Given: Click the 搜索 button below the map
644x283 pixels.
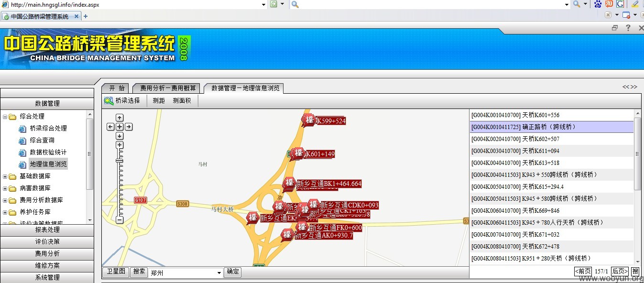Looking at the screenshot, I should click(139, 272).
